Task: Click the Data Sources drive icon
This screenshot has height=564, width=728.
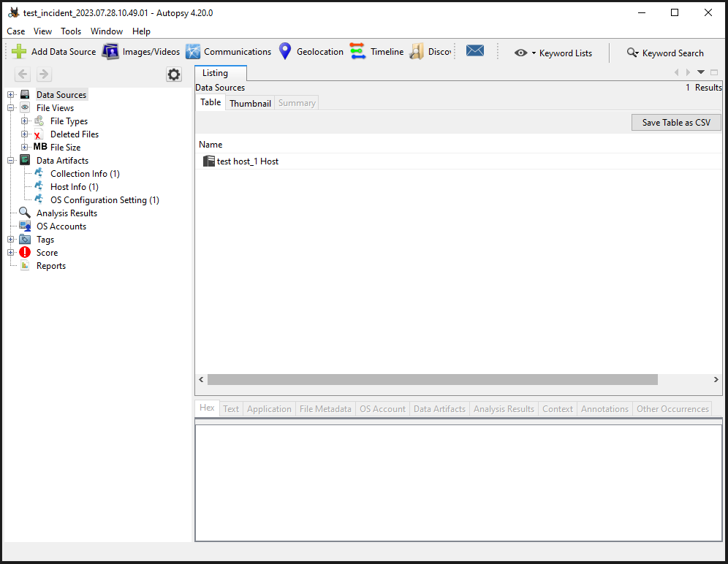Action: pos(25,95)
